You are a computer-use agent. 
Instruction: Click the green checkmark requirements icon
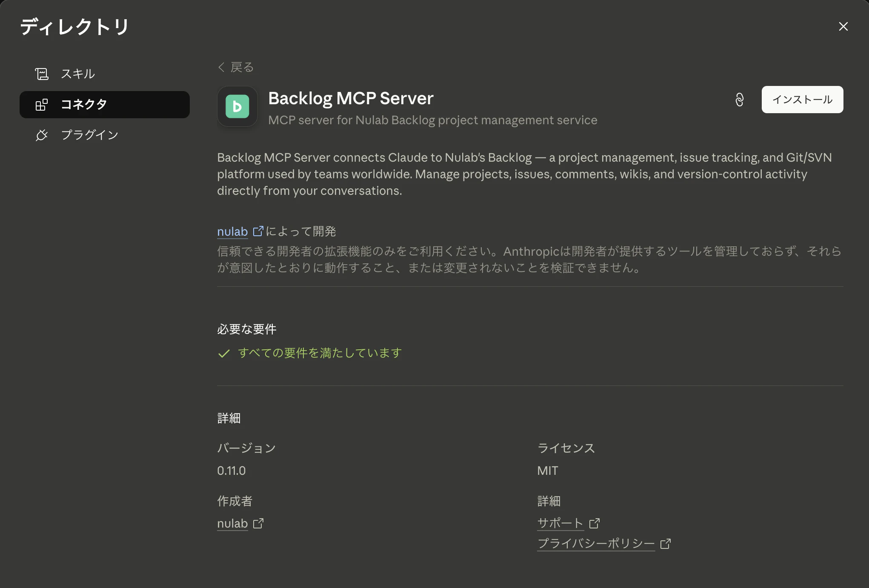224,353
